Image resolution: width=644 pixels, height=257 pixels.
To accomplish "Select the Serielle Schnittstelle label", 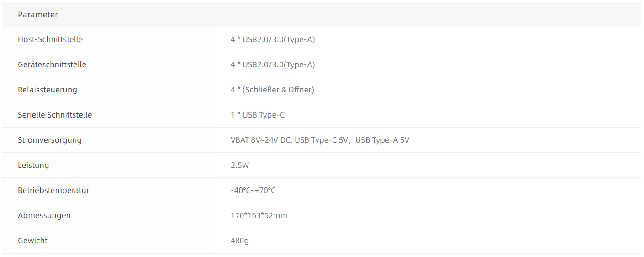I will tap(55, 115).
